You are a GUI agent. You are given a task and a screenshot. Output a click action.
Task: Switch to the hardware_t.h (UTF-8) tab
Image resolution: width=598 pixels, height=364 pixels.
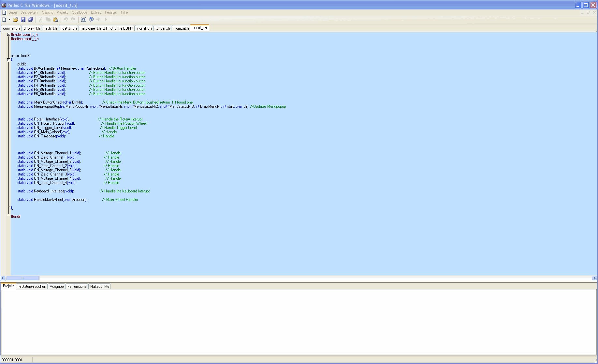click(x=107, y=28)
